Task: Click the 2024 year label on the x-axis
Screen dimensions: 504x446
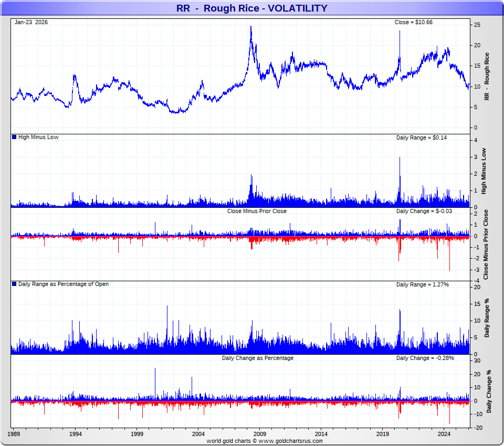Action: click(444, 434)
